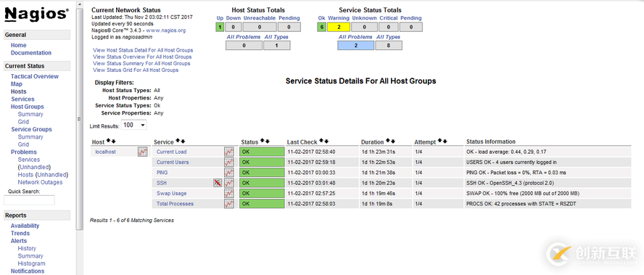
Task: Click the green host Up count cell
Action: point(220,27)
